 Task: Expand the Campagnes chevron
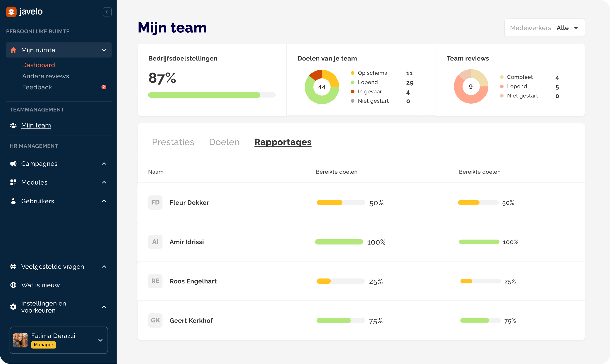tap(104, 164)
